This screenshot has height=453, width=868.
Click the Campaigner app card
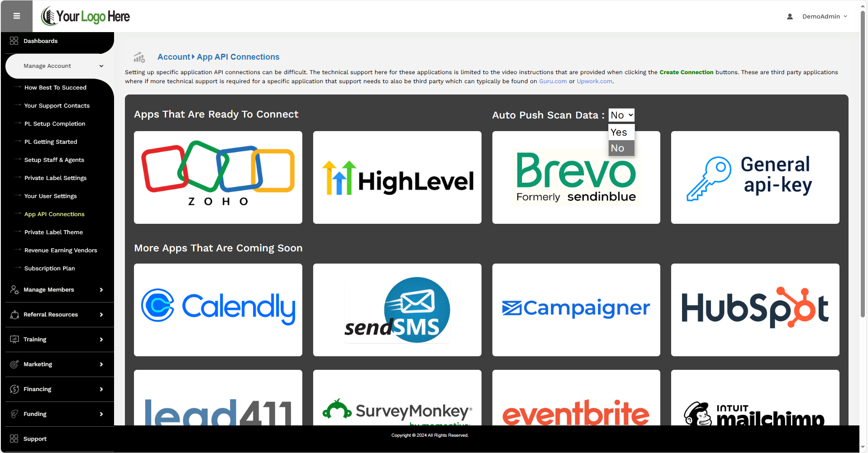pyautogui.click(x=576, y=310)
